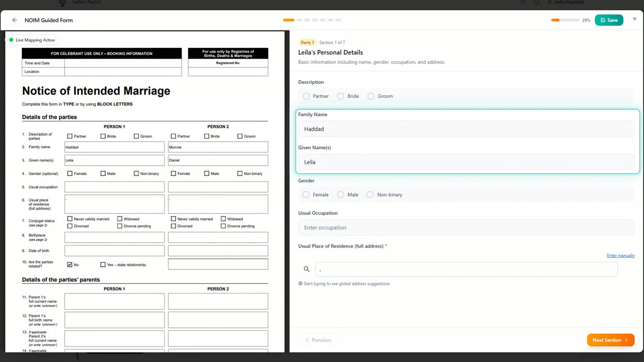The image size is (644, 362).
Task: Click the Live Mapping Active status badge
Action: (x=32, y=40)
